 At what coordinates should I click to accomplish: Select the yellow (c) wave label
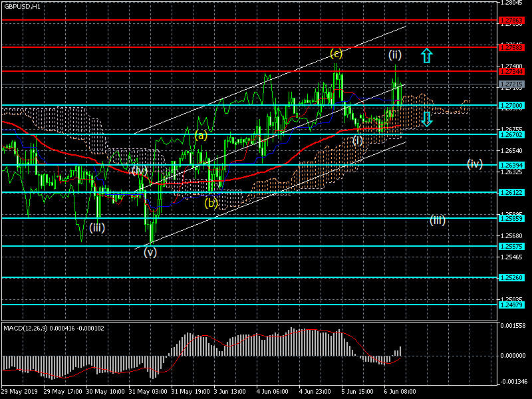point(336,54)
